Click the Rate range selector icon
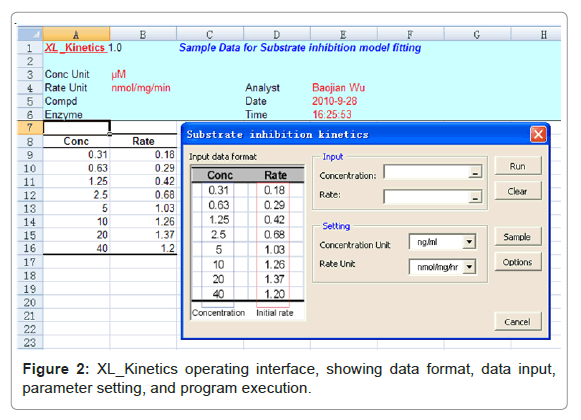This screenshot has width=581, height=420. [475, 197]
